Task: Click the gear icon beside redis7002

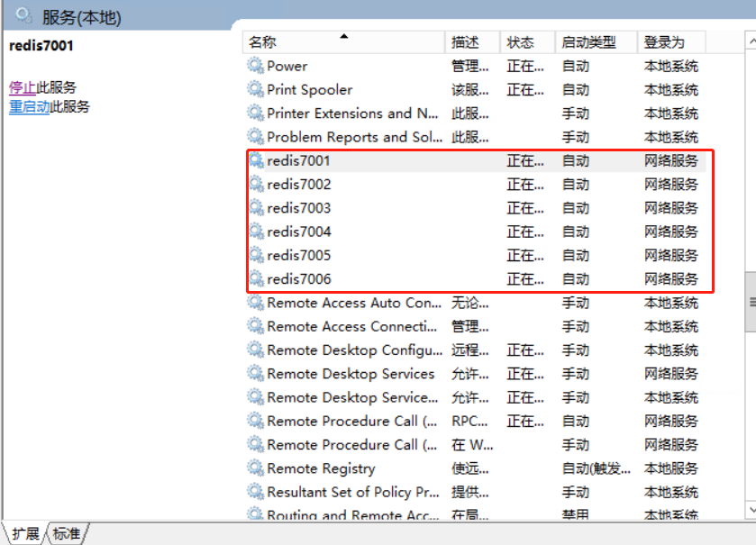Action: point(256,184)
